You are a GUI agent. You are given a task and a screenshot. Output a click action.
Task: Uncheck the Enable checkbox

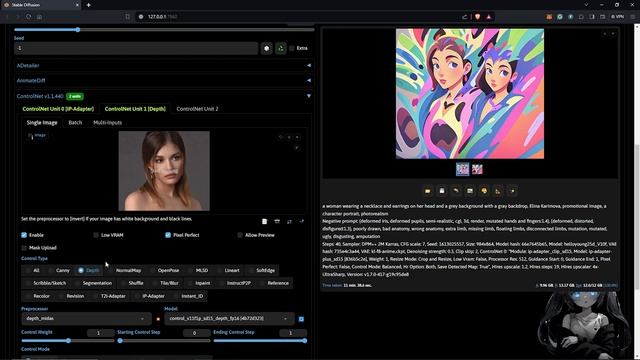click(24, 235)
